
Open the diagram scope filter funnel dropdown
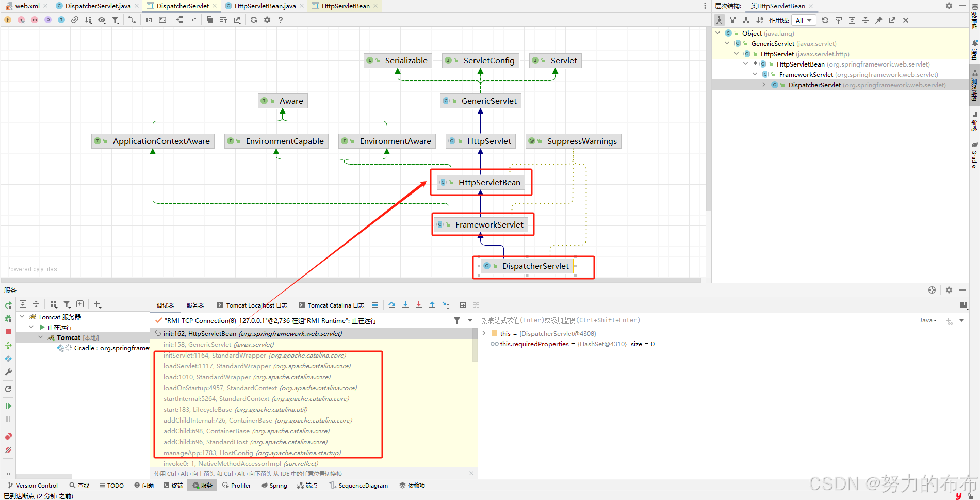(x=116, y=20)
